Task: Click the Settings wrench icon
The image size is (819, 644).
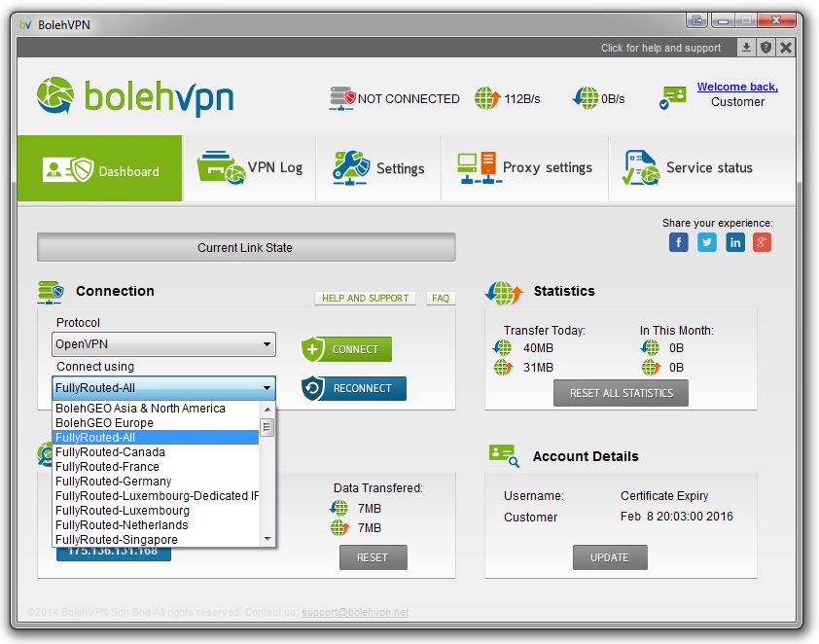Action: pyautogui.click(x=351, y=167)
